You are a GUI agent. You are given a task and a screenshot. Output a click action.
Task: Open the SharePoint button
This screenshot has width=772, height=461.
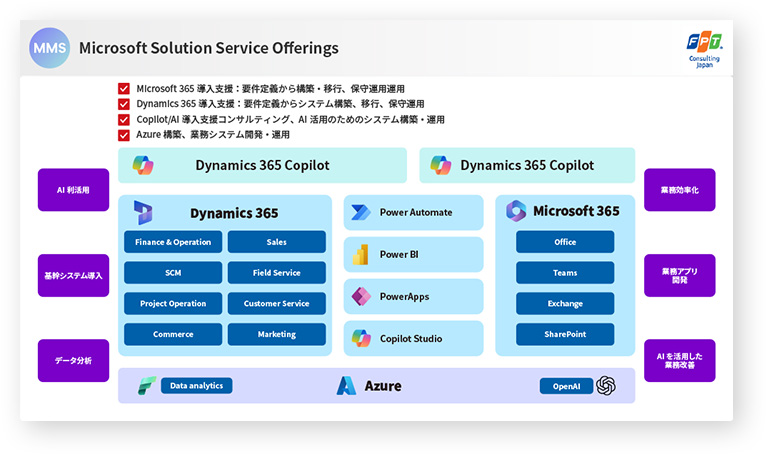tap(565, 334)
